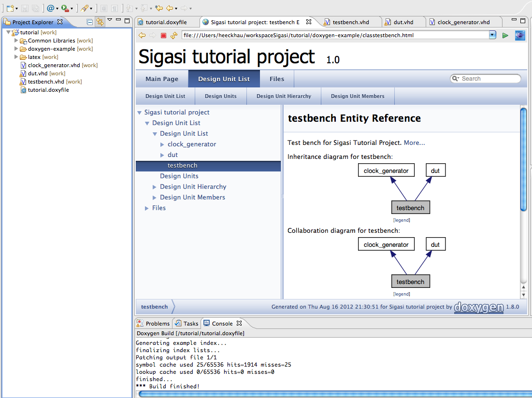The width and height of the screenshot is (532, 398).
Task: Open the Files tab in Doxygen page
Action: tap(277, 79)
